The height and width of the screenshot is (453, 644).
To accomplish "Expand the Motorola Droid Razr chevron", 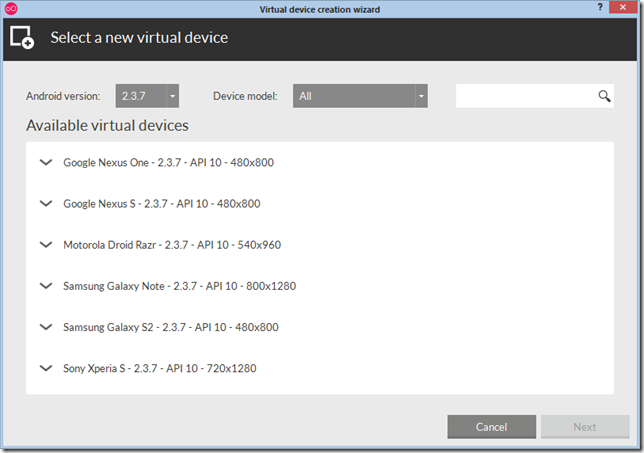I will 46,244.
